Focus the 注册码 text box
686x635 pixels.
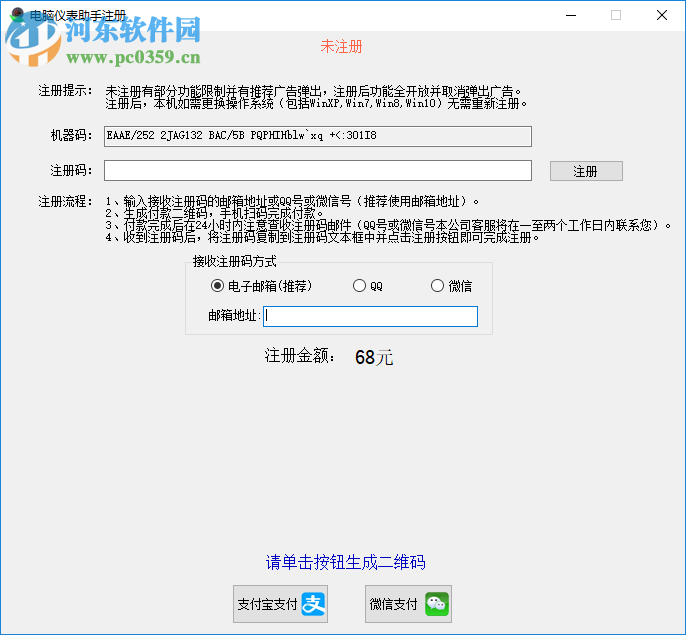(x=318, y=170)
